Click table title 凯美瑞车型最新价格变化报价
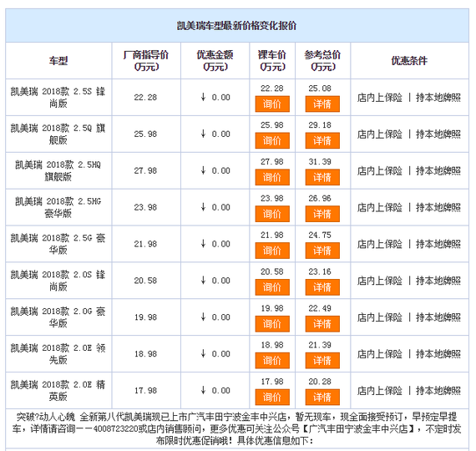The height and width of the screenshot is (451, 476). [x=237, y=26]
